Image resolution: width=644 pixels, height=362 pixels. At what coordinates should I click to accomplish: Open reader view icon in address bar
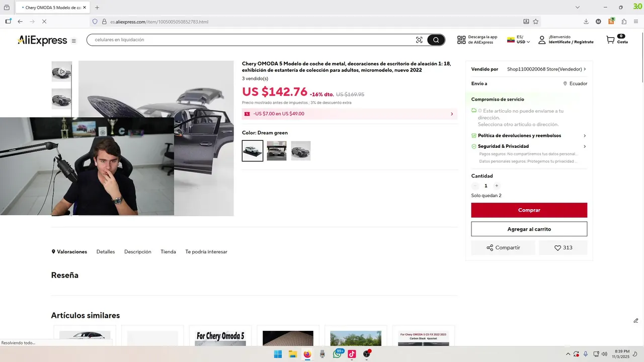tap(526, 22)
